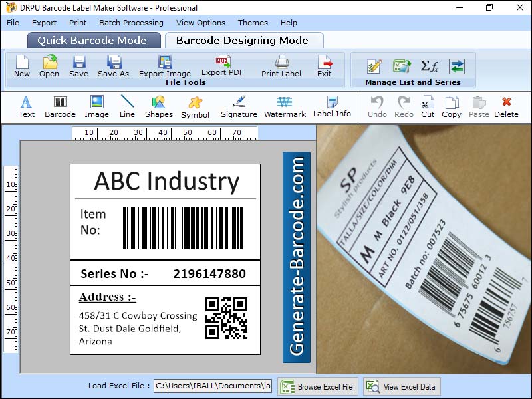Open the Themes menu
The height and width of the screenshot is (399, 532).
253,23
